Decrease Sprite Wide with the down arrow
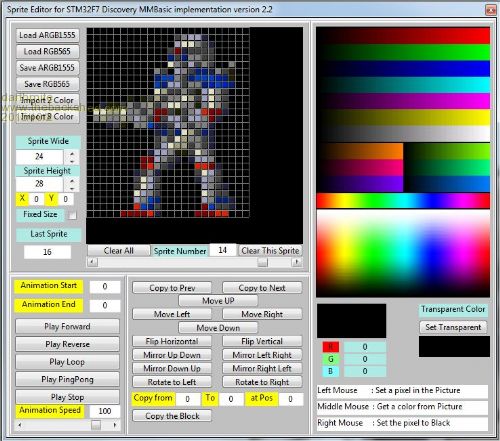Screen dimensions: 500x441 point(72,161)
